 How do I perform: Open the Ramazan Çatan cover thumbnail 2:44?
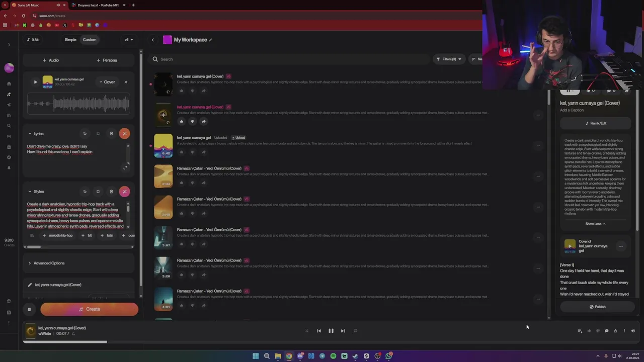[x=163, y=176]
